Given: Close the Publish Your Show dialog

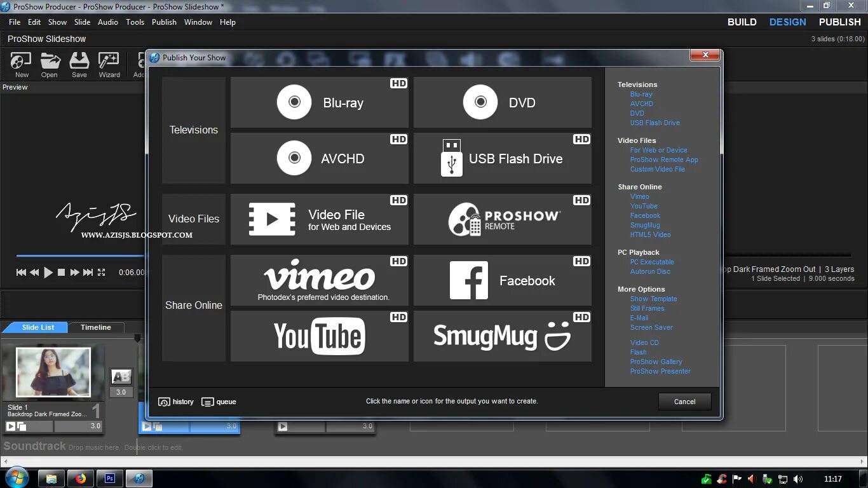Looking at the screenshot, I should [x=705, y=56].
